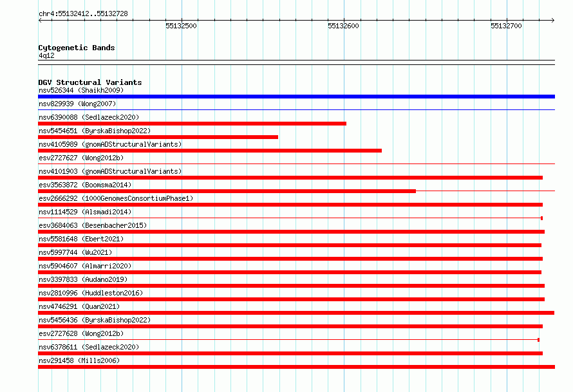This screenshot has width=573, height=392.
Task: Open esv3684063 (Besenbacher2015) label
Action: pos(93,225)
